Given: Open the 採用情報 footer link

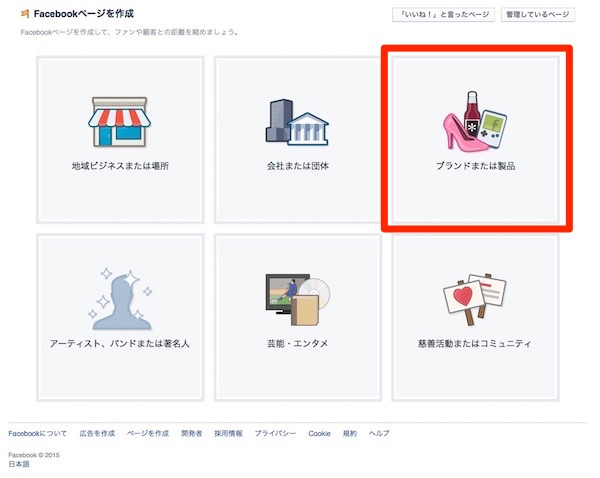Looking at the screenshot, I should point(228,433).
